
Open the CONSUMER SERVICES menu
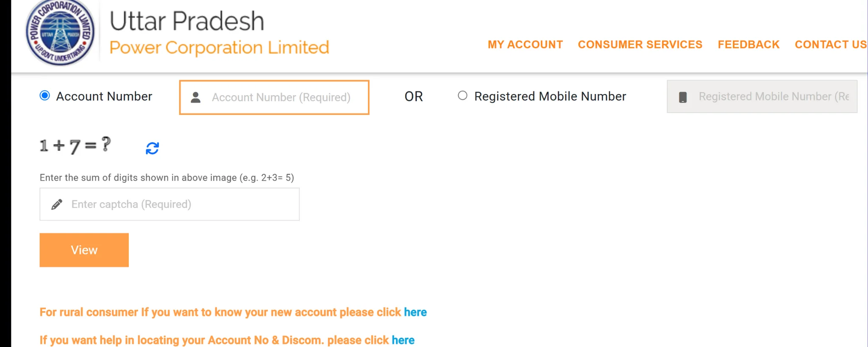point(640,44)
